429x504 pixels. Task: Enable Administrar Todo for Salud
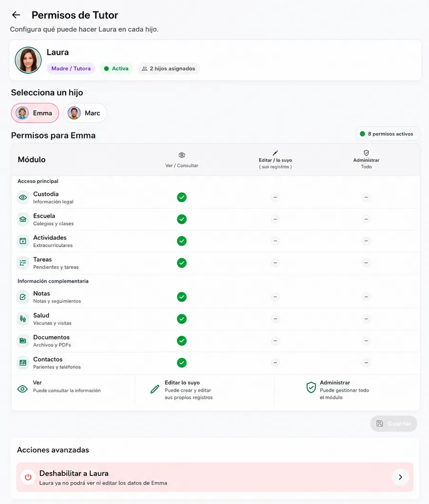[x=366, y=319]
